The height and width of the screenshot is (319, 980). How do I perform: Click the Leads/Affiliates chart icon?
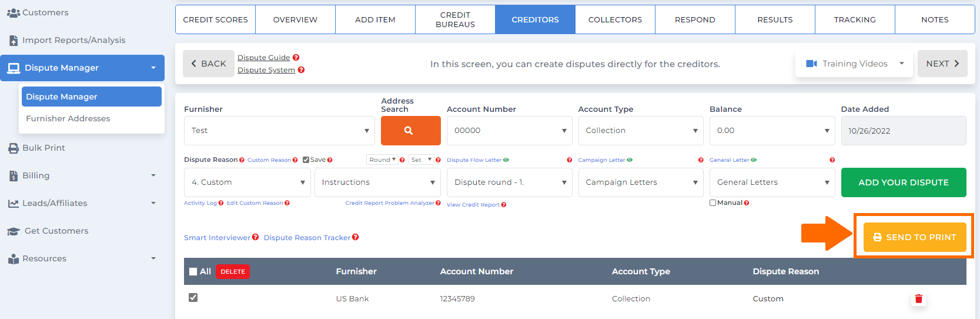pos(14,204)
